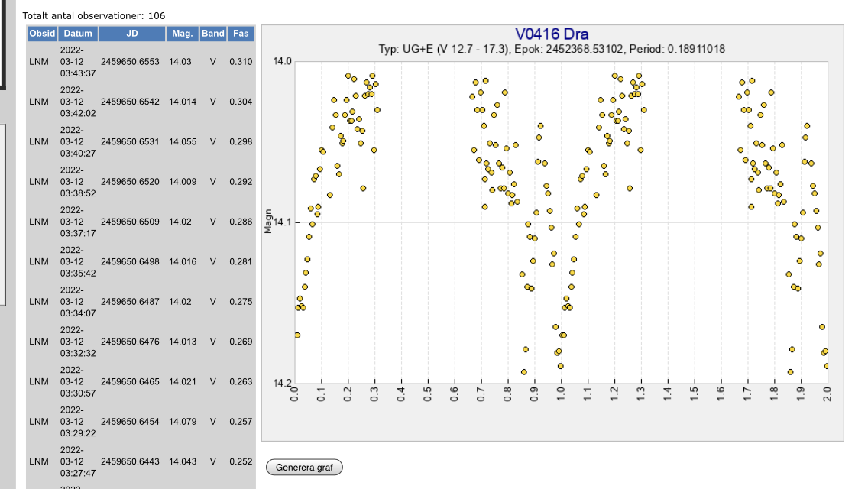Click the Mag. column header
Image resolution: width=868 pixels, height=489 pixels.
[x=182, y=34]
